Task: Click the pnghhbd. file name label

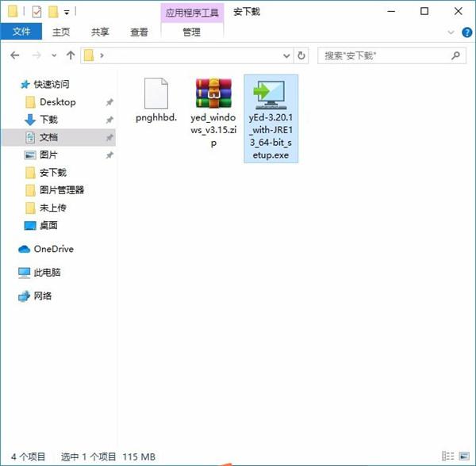Action: pyautogui.click(x=156, y=117)
